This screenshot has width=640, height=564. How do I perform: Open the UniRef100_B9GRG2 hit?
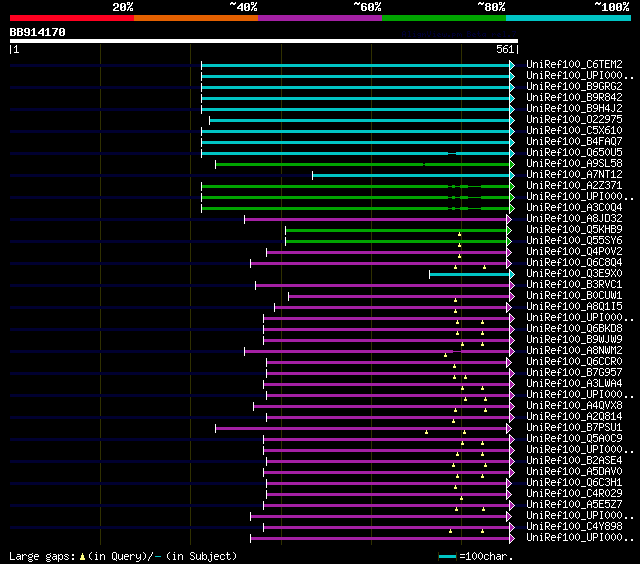[x=574, y=87]
